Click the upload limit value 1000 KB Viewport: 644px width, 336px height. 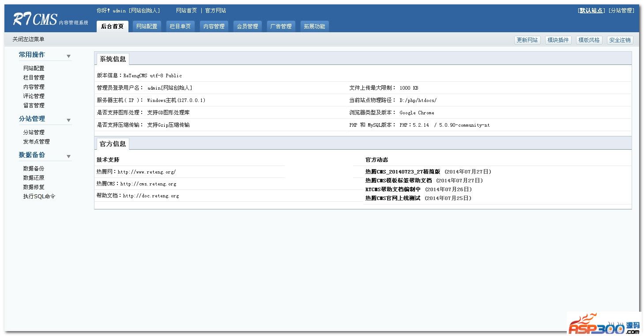click(409, 88)
